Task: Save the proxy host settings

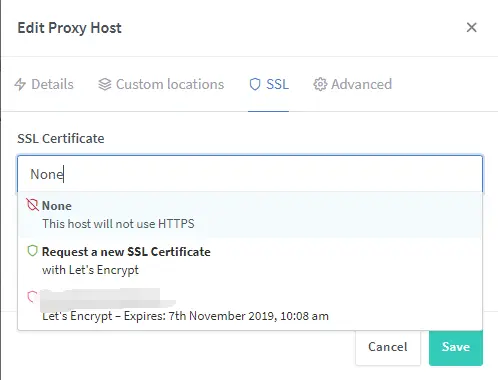Action: click(x=456, y=347)
